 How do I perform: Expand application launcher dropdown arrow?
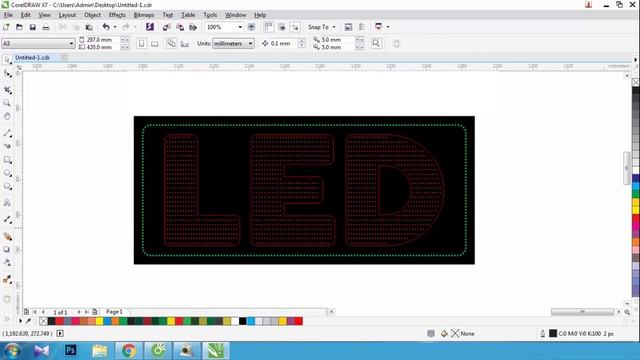click(387, 27)
